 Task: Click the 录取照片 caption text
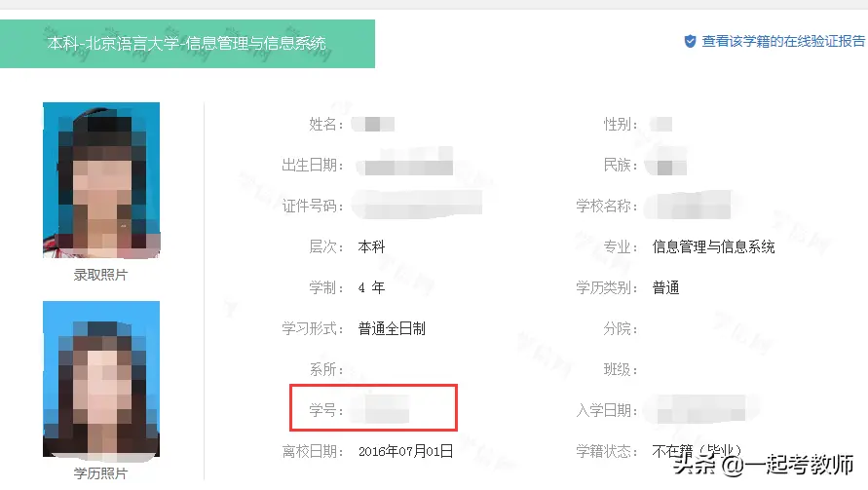pos(100,276)
